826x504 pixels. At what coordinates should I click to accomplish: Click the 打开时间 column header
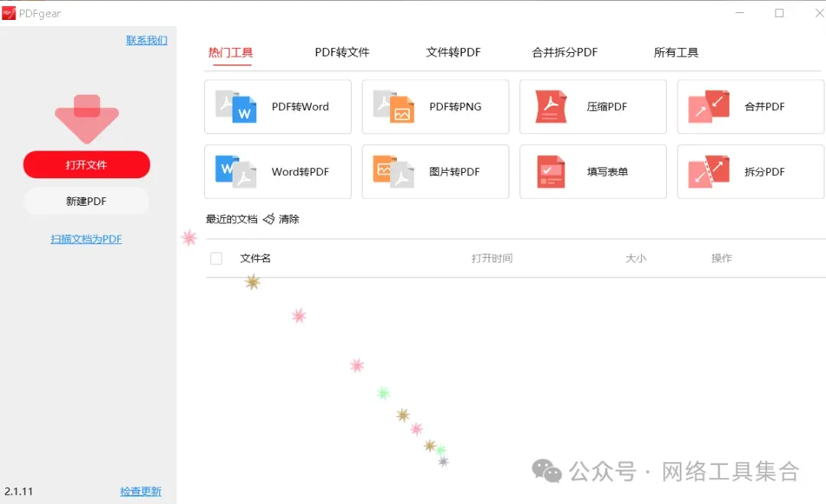point(492,259)
